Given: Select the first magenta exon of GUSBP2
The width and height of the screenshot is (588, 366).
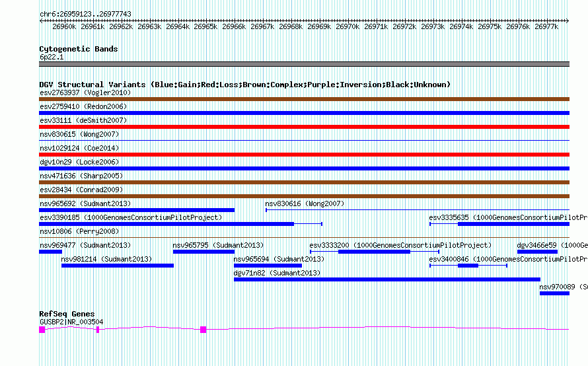Looking at the screenshot, I should click(42, 330).
